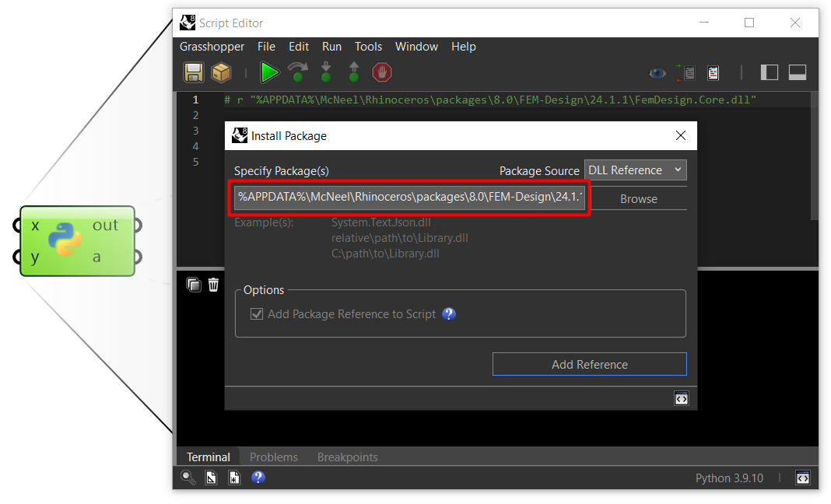Click the Python logo on the Grasshopper component
The width and height of the screenshot is (831, 504).
coord(65,240)
